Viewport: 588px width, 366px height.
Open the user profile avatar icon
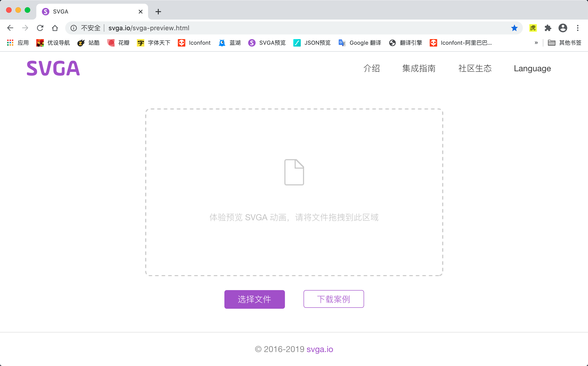tap(563, 28)
